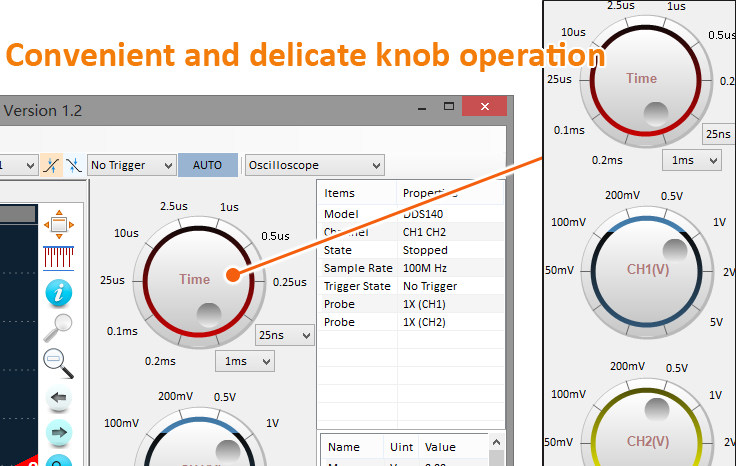Open the 1ms dropdown in main window

tap(245, 361)
